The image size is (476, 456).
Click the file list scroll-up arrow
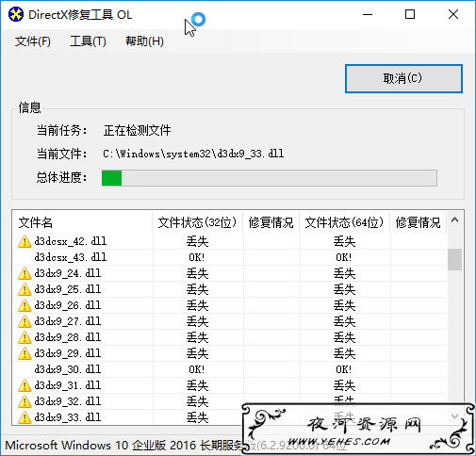[x=454, y=220]
